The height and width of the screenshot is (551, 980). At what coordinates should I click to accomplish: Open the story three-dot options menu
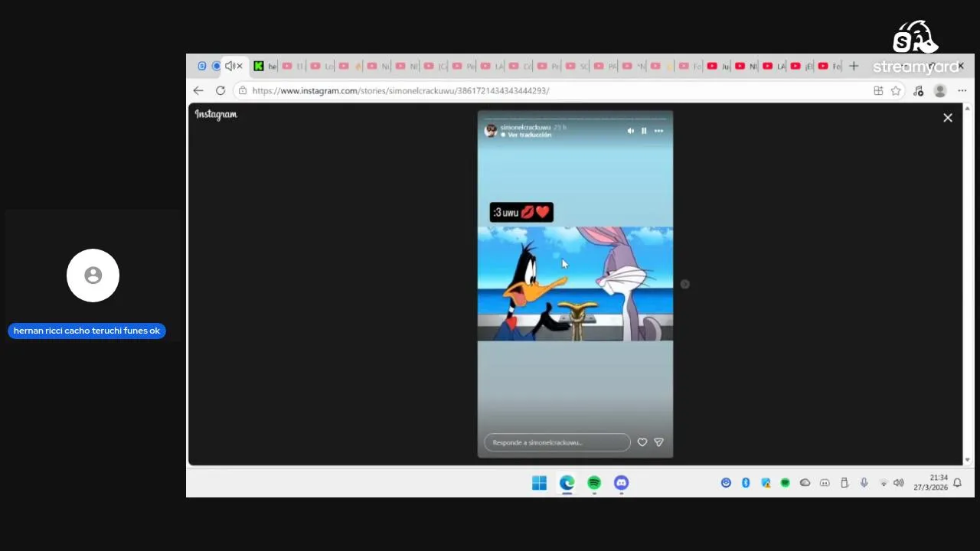(x=658, y=131)
